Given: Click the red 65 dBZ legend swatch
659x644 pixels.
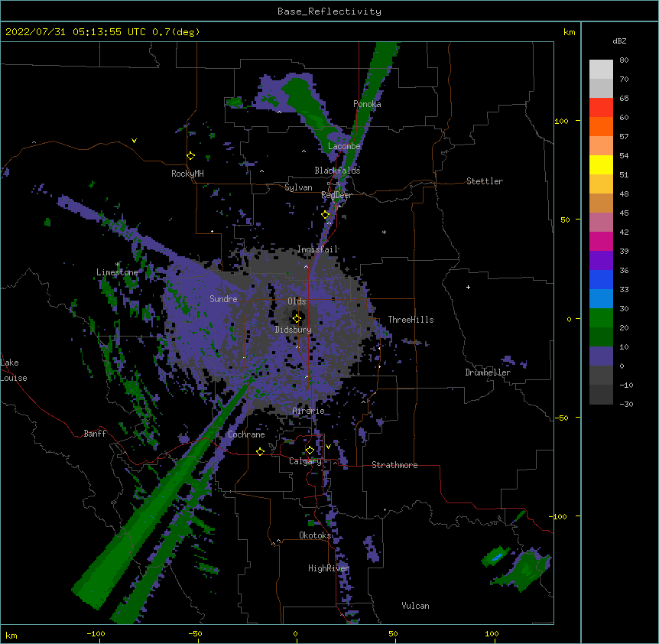Looking at the screenshot, I should (601, 108).
